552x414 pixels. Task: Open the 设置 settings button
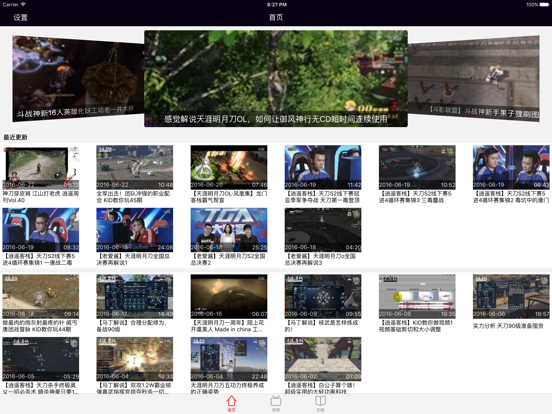click(20, 17)
